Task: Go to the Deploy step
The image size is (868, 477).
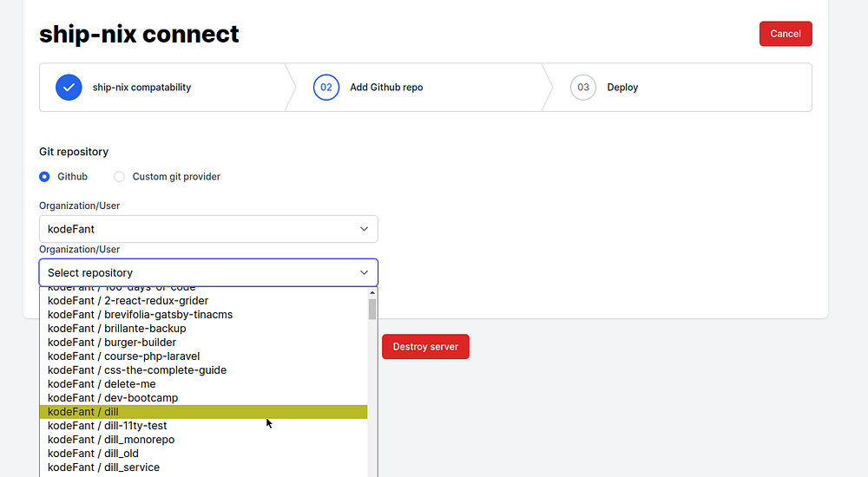Action: point(622,88)
